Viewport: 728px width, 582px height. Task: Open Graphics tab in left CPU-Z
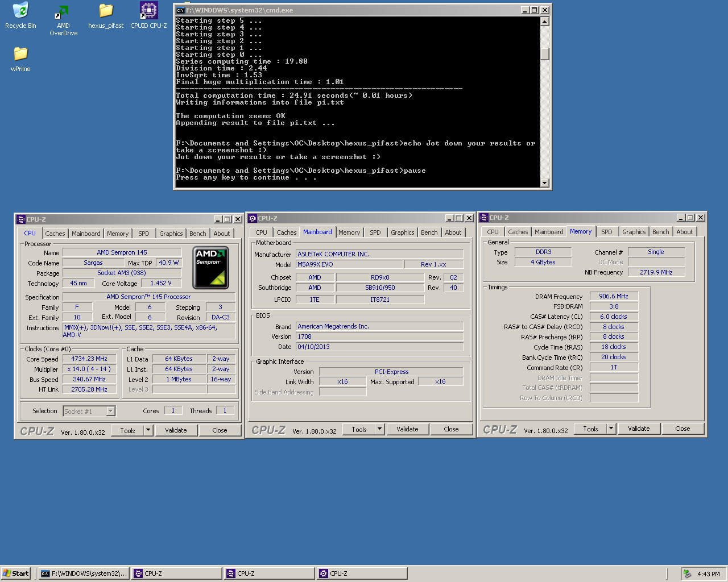coord(171,234)
